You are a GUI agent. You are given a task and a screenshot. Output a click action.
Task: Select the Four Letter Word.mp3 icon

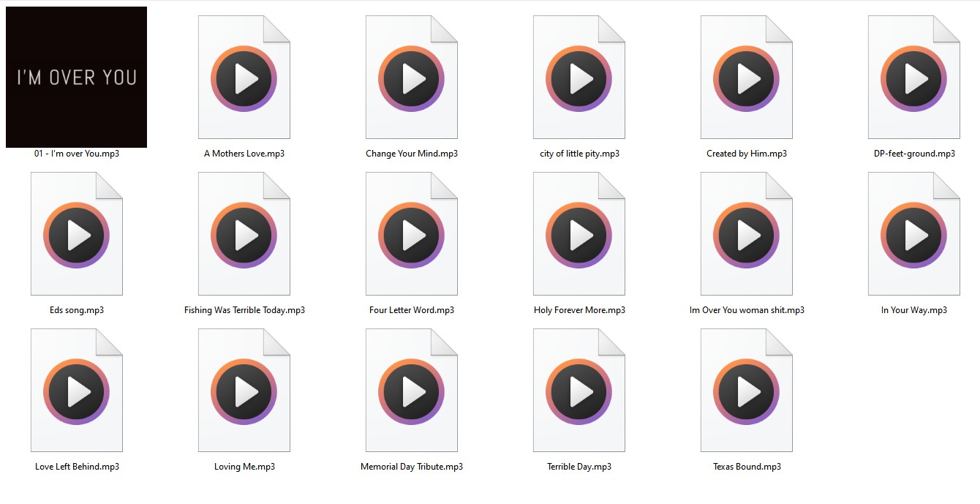412,234
